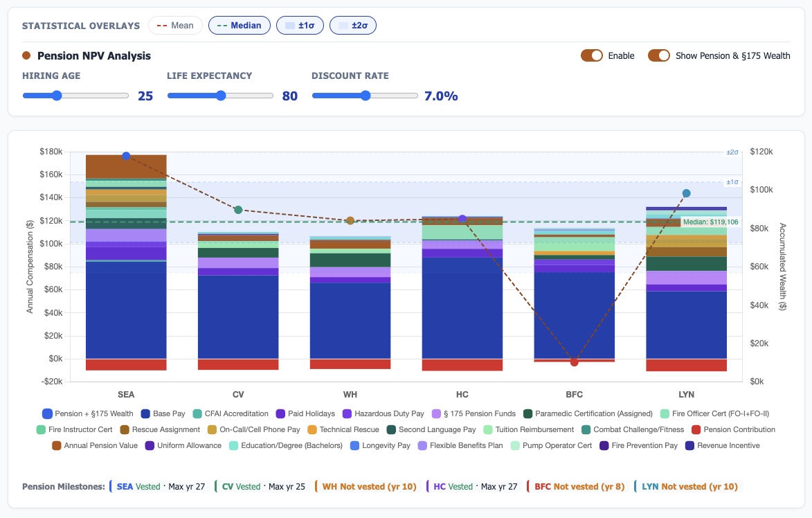Screen dimensions: 812x518
Task: Toggle Rescue Assignment legend item
Action: pyautogui.click(x=159, y=430)
